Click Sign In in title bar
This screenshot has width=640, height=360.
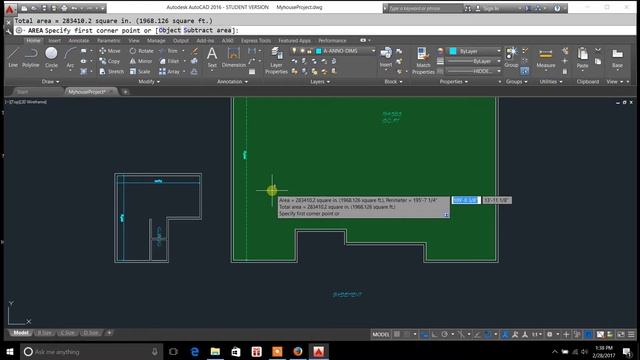[491, 8]
